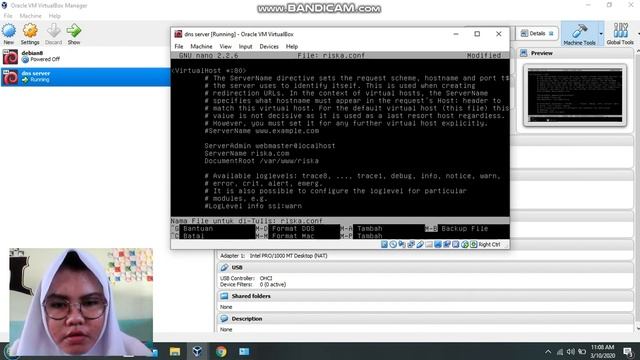The width and height of the screenshot is (640, 360).
Task: Click USB Controller OHCI text
Action: (246, 278)
